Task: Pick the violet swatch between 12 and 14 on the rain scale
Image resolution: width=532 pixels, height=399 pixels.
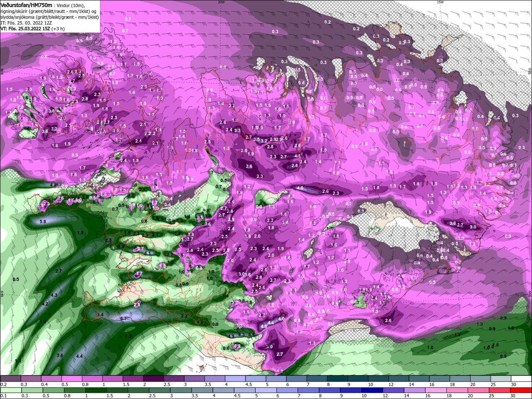Action: (393, 390)
